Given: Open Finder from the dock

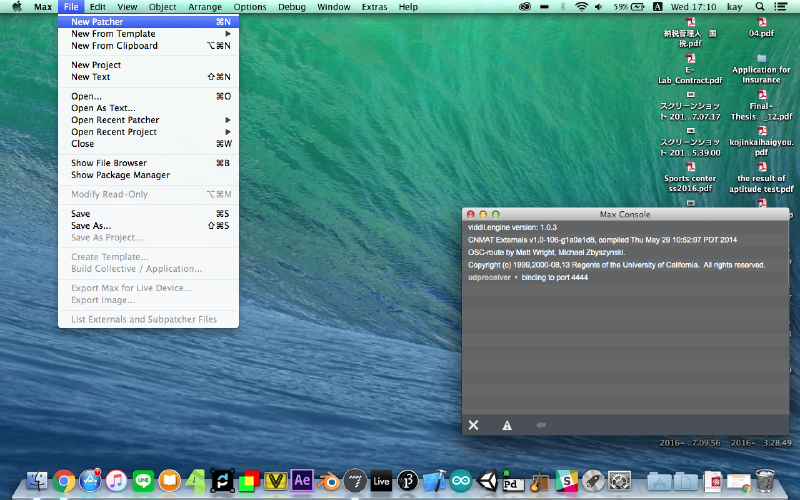Looking at the screenshot, I should (x=37, y=481).
